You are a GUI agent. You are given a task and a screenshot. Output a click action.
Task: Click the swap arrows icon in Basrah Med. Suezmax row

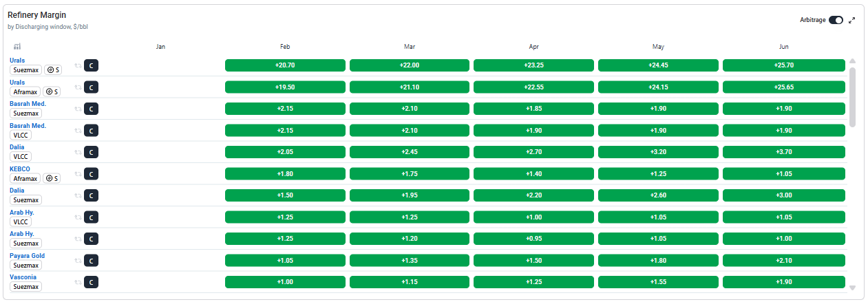tap(78, 109)
